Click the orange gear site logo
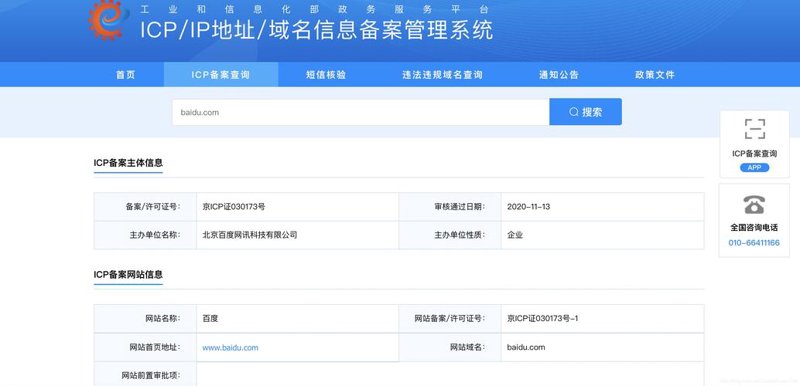The image size is (800, 386). pyautogui.click(x=109, y=19)
